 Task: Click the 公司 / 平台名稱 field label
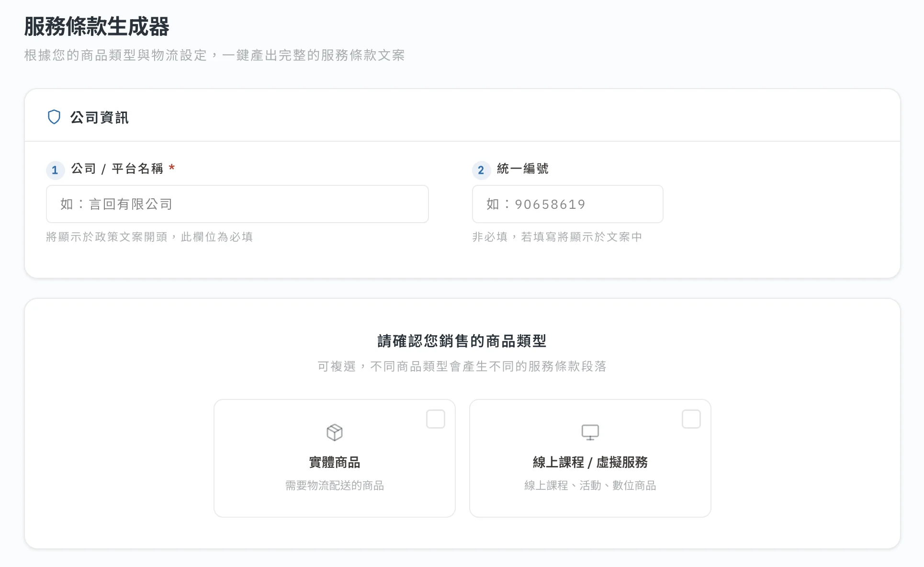[117, 169]
